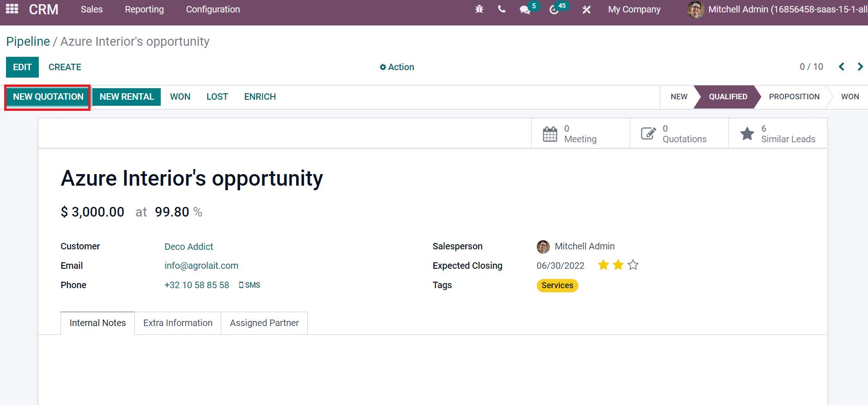Viewport: 868px width, 405px height.
Task: Switch to Assigned Partner tab
Action: click(x=264, y=323)
